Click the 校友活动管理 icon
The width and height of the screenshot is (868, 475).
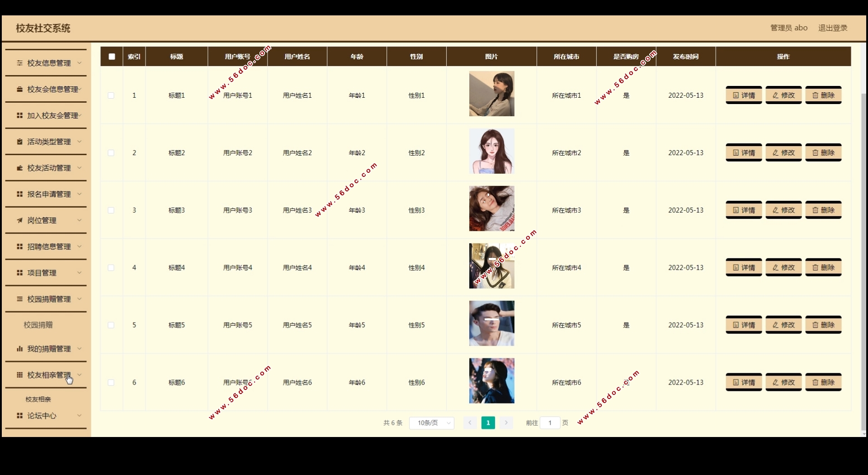tap(19, 168)
